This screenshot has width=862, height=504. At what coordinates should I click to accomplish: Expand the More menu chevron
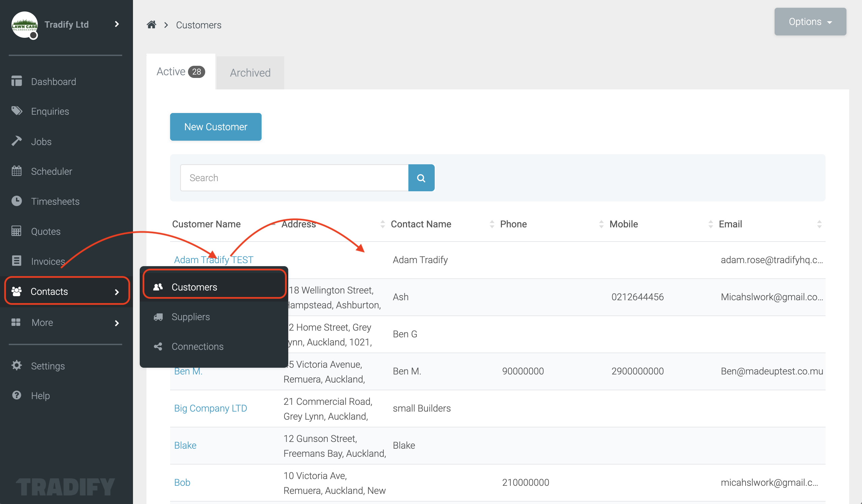coord(117,323)
